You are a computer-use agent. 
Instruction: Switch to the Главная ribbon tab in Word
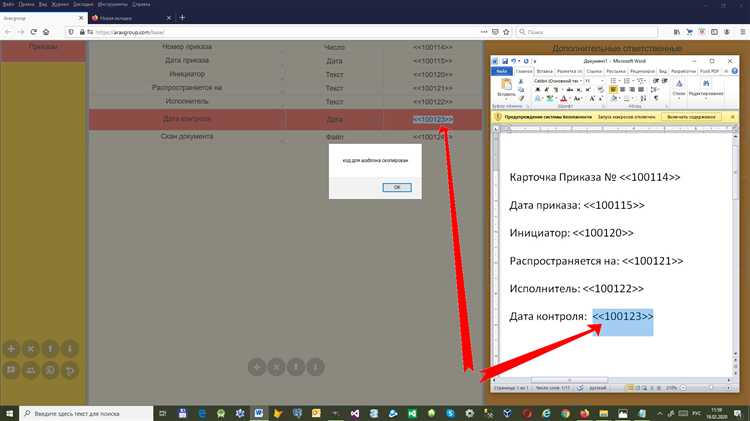tap(524, 71)
